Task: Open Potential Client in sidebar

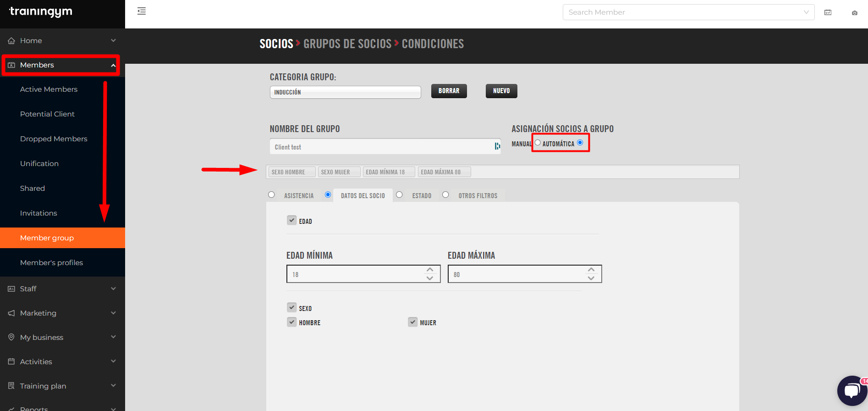Action: pos(47,114)
